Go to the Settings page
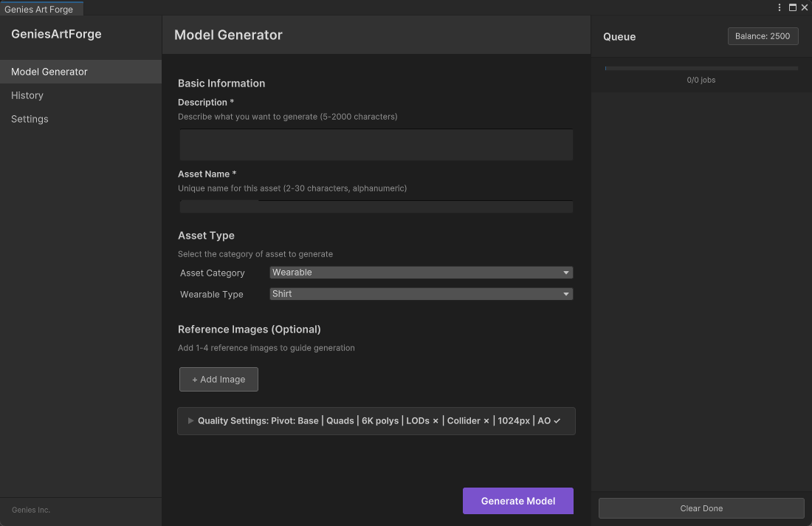Image resolution: width=812 pixels, height=526 pixels. (30, 119)
